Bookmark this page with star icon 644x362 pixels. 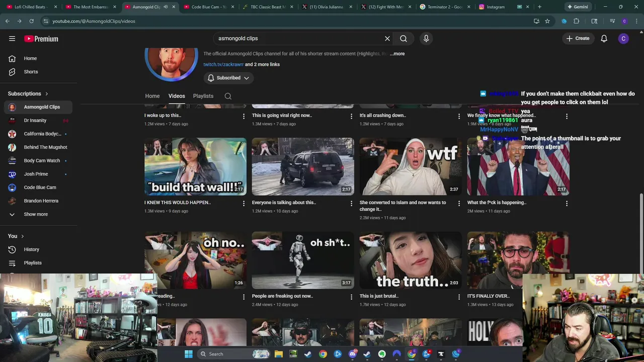[x=547, y=21]
